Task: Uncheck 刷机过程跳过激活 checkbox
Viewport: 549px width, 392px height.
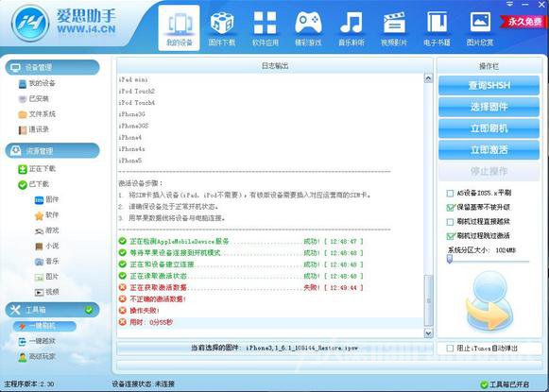Action: 451,236
